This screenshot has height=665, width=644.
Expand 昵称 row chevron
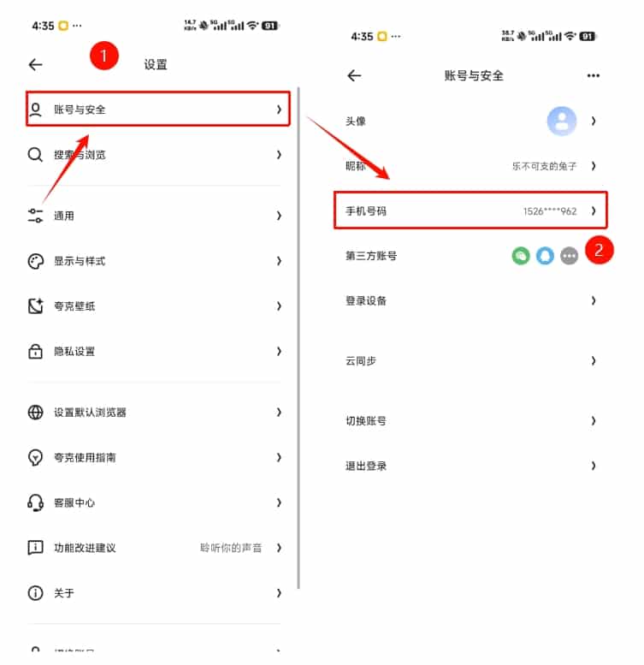[594, 166]
